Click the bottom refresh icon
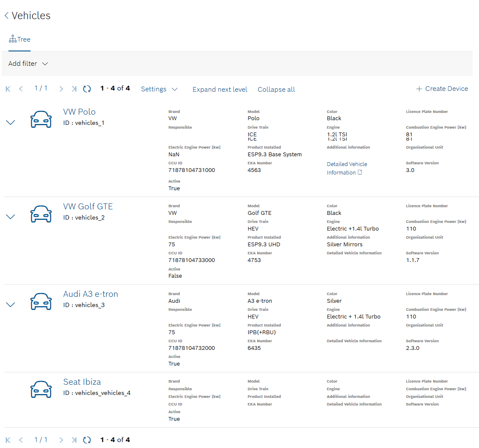The width and height of the screenshot is (479, 448). (x=87, y=440)
